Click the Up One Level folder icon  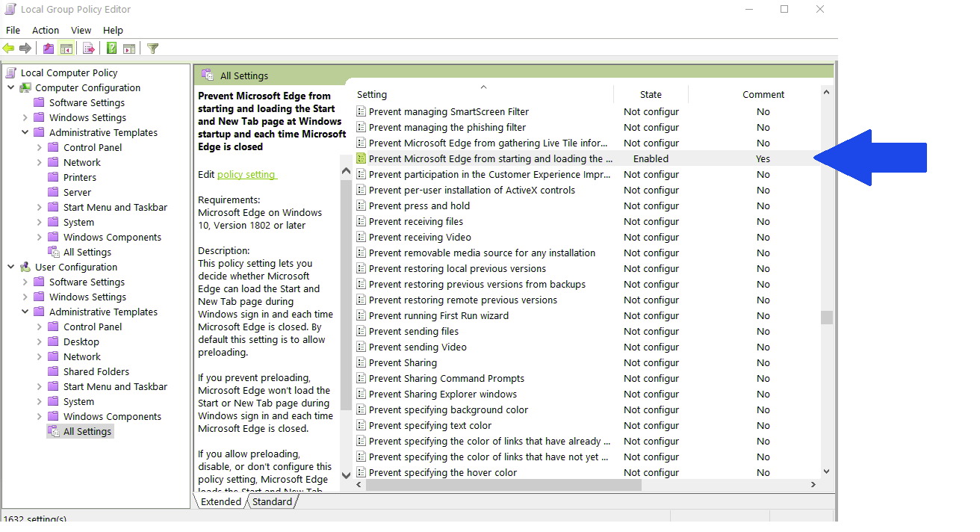[49, 49]
